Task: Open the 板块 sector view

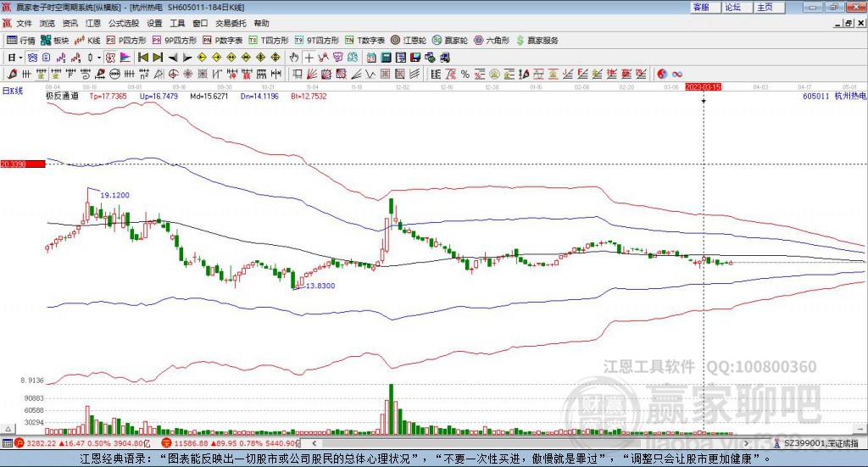Action: pos(55,41)
